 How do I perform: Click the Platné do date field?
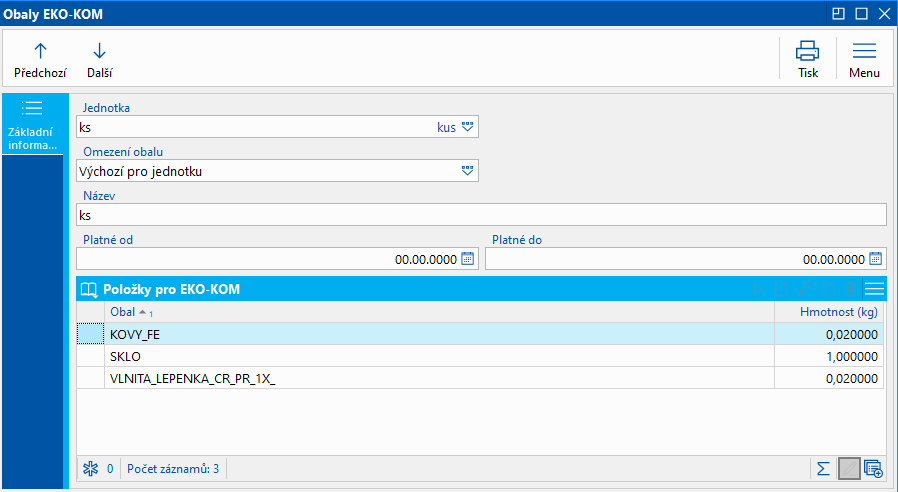[686, 259]
